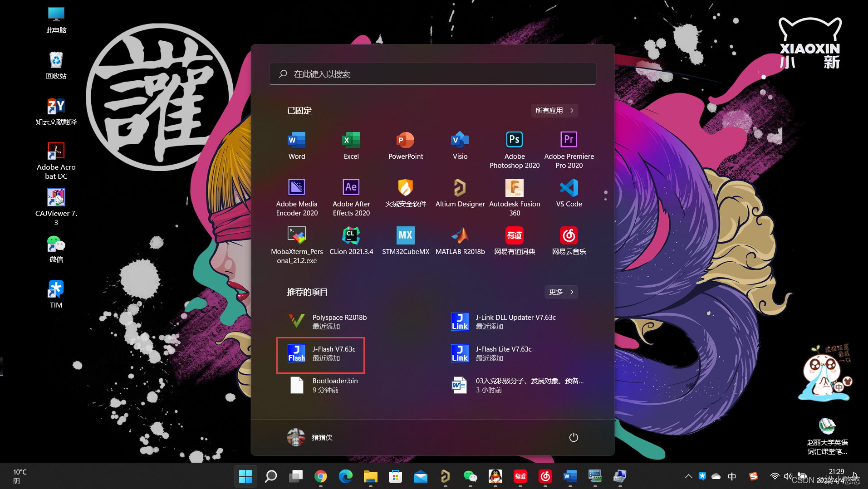Open Word from pinned apps
Viewport: 868px width, 489px height.
(297, 146)
